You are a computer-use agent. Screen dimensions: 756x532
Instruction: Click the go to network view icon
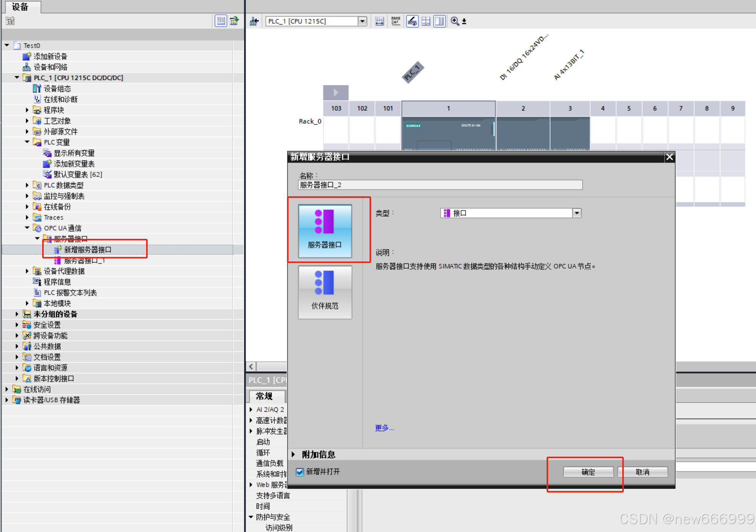point(254,21)
